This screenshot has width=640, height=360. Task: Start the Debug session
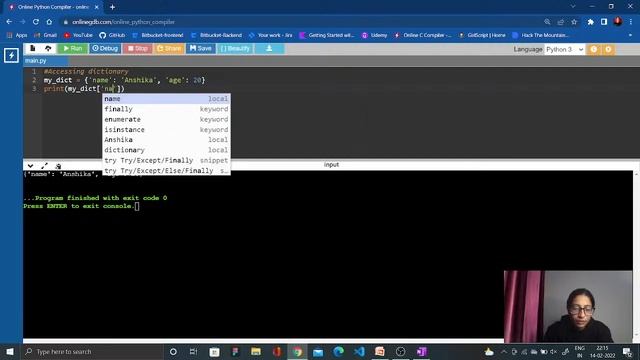pos(105,49)
